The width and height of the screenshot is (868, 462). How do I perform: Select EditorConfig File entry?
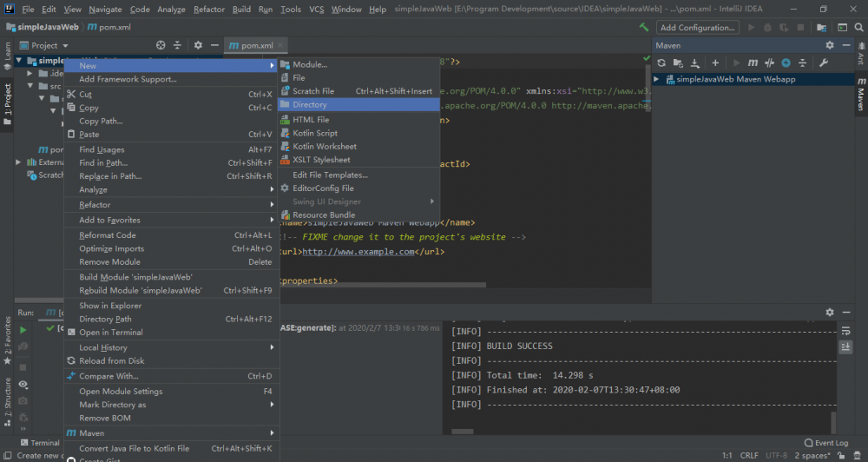pyautogui.click(x=359, y=188)
